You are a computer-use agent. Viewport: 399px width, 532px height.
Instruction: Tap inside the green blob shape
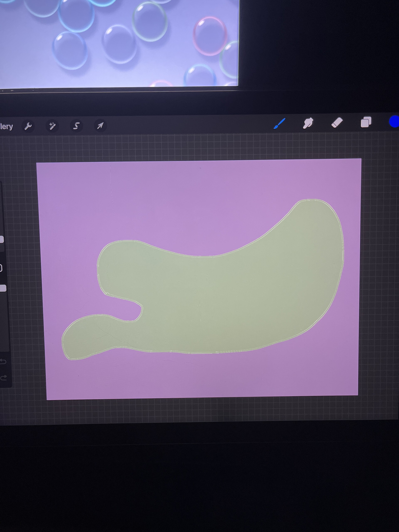(217, 301)
